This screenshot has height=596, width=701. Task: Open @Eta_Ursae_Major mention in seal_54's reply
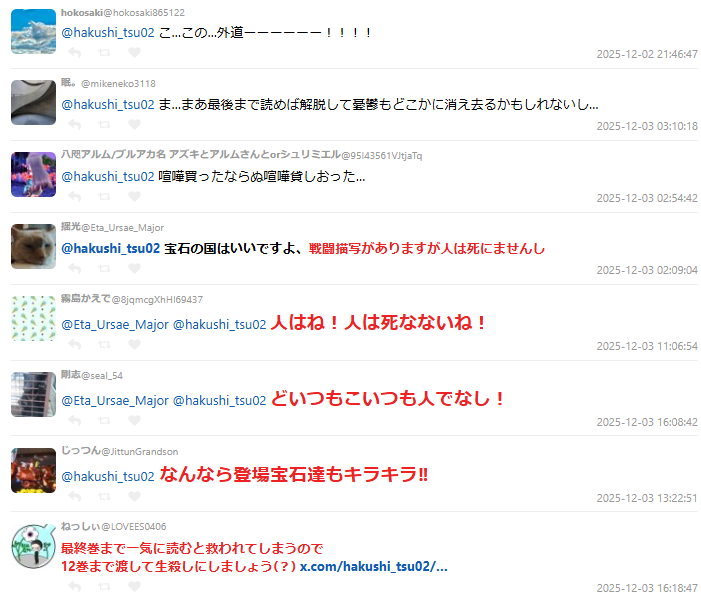click(115, 400)
